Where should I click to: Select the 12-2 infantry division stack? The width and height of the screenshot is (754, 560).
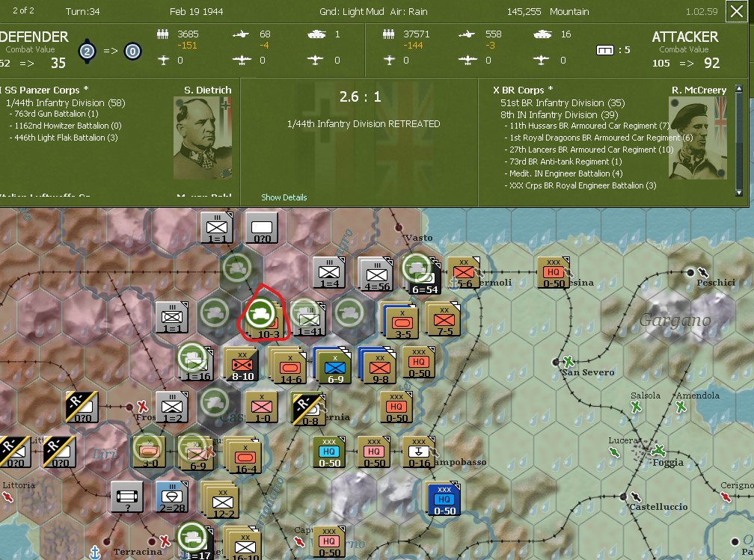pyautogui.click(x=220, y=502)
